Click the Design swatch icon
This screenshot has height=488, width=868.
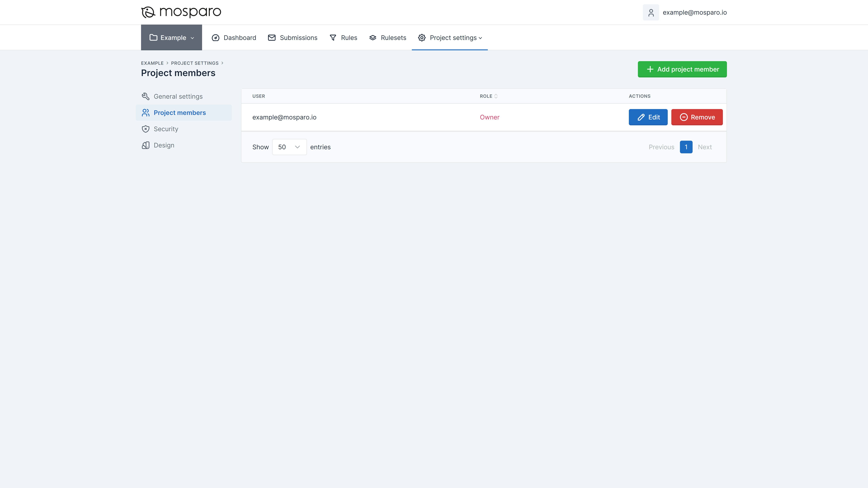(146, 145)
